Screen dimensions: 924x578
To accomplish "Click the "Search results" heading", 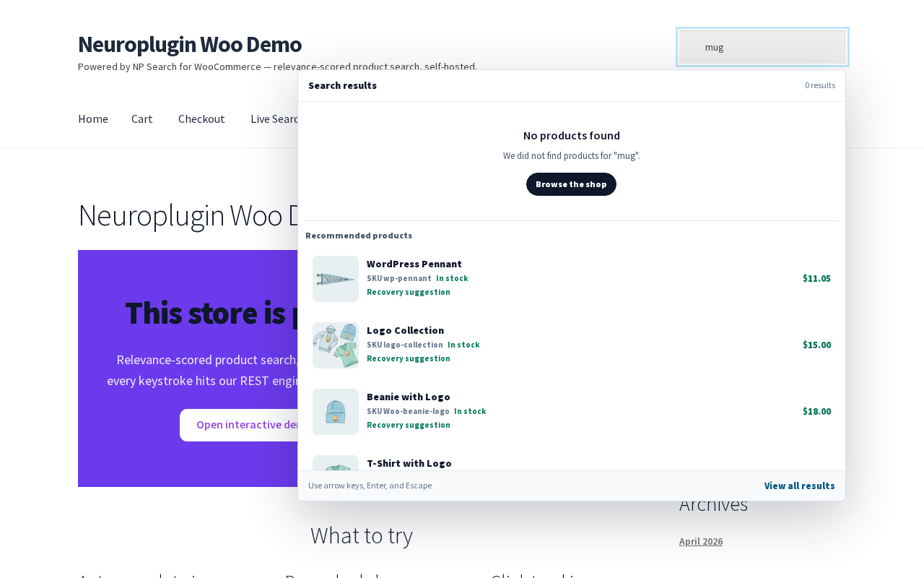I will pos(342,85).
